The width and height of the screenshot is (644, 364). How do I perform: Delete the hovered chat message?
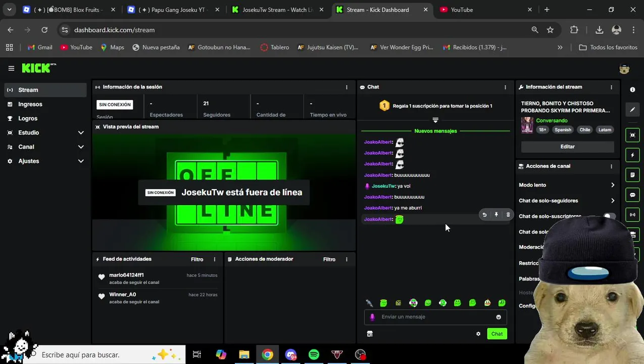click(x=508, y=215)
